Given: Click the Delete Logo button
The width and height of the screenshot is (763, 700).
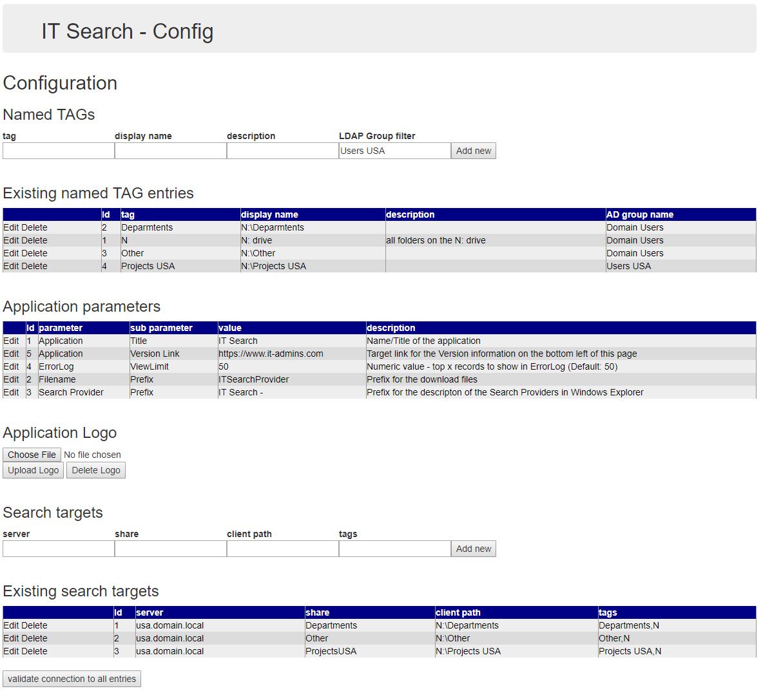Looking at the screenshot, I should click(x=96, y=470).
